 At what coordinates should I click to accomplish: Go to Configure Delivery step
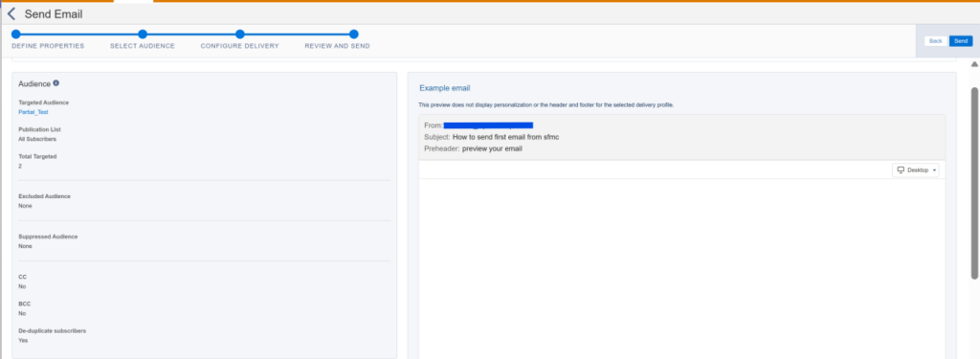pyautogui.click(x=239, y=46)
